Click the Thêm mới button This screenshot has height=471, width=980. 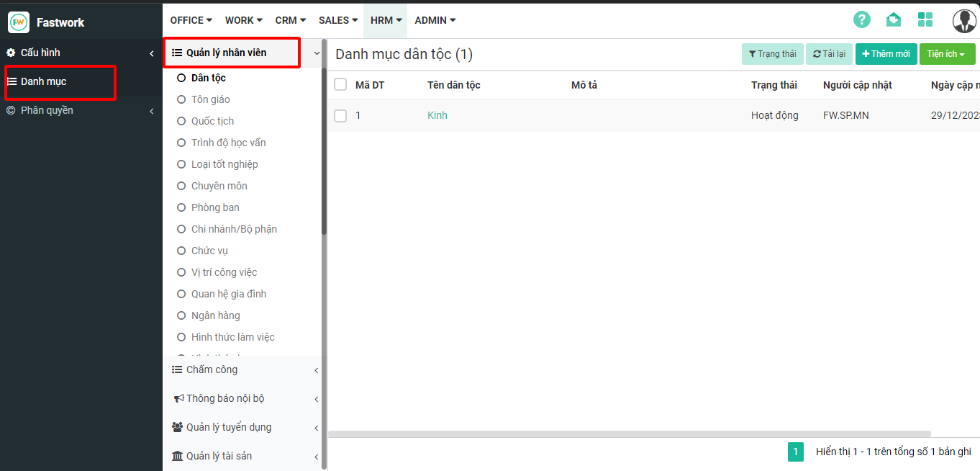click(x=885, y=54)
